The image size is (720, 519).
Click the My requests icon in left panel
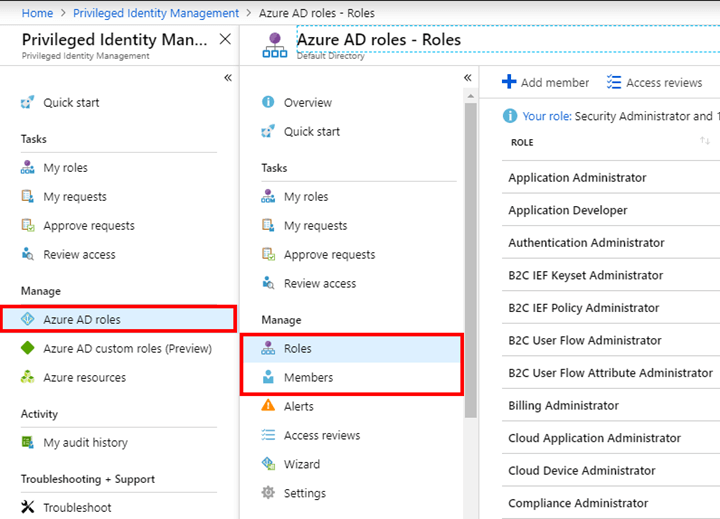28,196
